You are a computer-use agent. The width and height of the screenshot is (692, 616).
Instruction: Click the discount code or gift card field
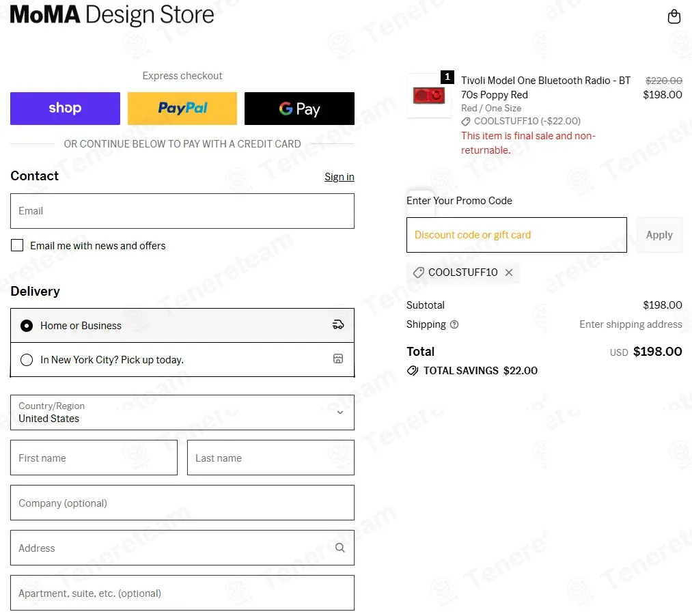[516, 235]
